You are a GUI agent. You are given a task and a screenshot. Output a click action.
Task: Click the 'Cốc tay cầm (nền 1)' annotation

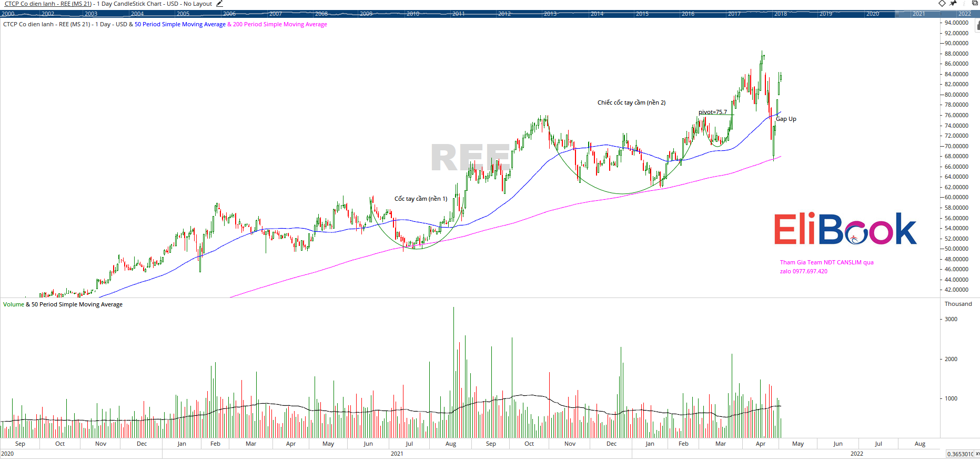tap(421, 199)
